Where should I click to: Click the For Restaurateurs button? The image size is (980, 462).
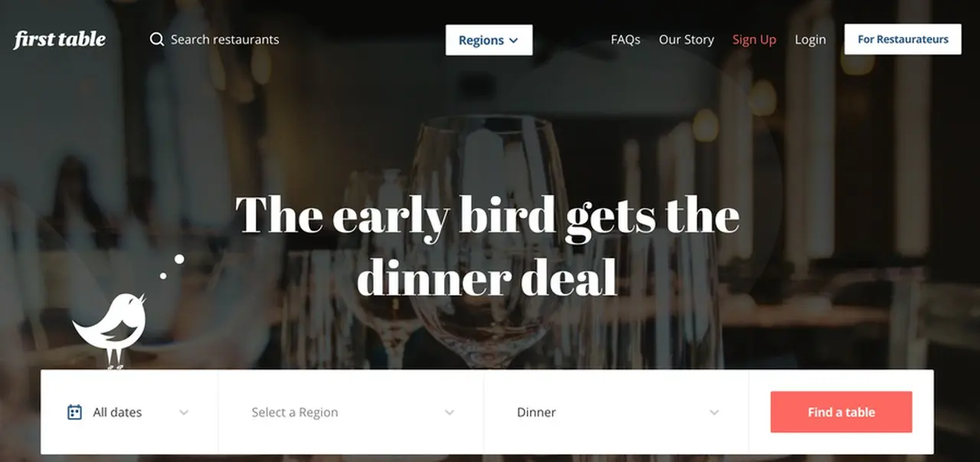pos(903,39)
